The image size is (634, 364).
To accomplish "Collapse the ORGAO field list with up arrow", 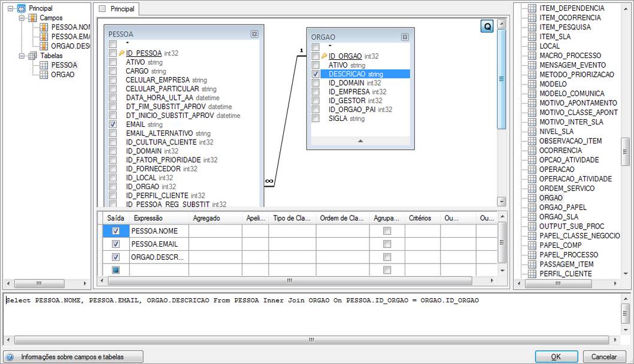I will (360, 141).
